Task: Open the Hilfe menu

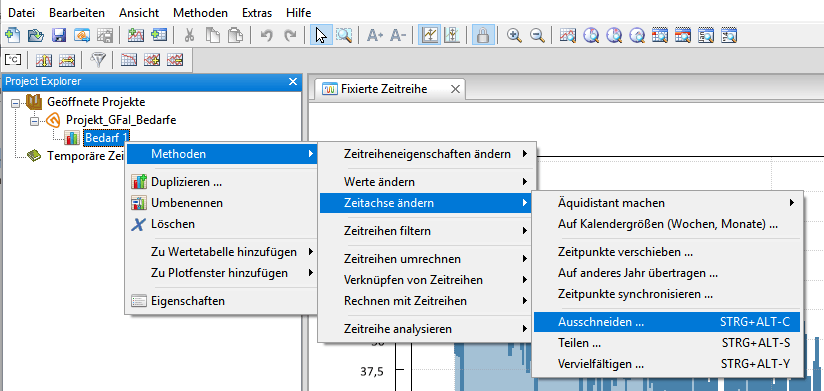Action: coord(298,13)
